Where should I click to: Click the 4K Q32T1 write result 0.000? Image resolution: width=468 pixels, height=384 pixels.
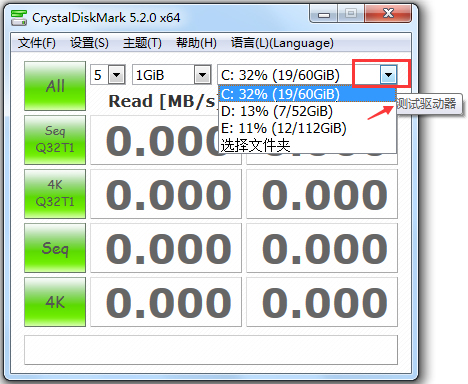point(322,194)
